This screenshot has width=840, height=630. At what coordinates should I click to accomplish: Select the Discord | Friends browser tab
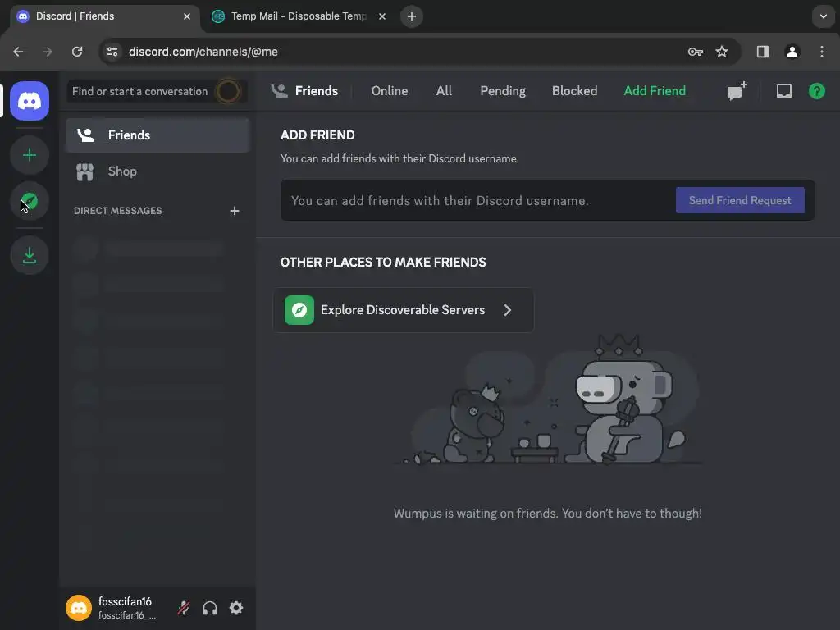(x=104, y=16)
